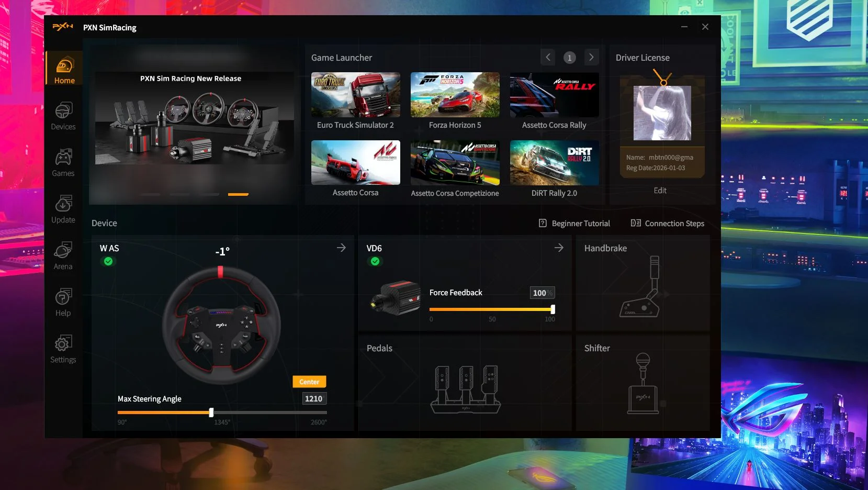The image size is (868, 490).
Task: Open the Beginner Tutorial
Action: coord(574,224)
